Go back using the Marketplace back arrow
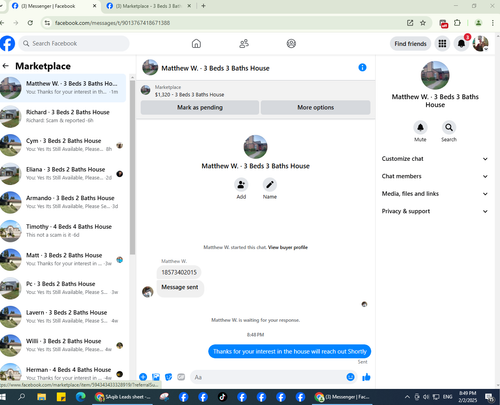Image resolution: width=500 pixels, height=405 pixels. tap(5, 66)
